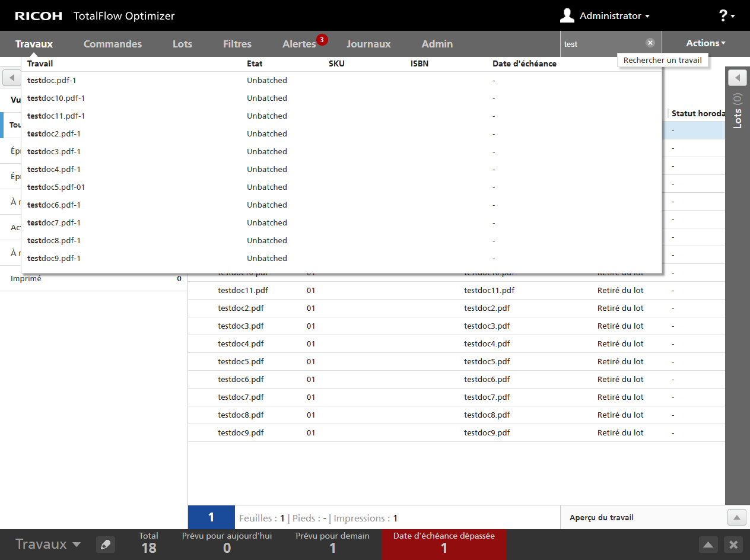Screen dimensions: 750x560
Task: Click the Administrator user icon
Action: [x=567, y=16]
